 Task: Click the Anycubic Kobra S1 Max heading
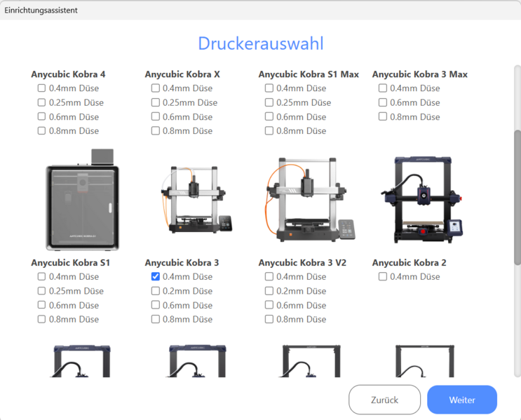[x=309, y=74]
